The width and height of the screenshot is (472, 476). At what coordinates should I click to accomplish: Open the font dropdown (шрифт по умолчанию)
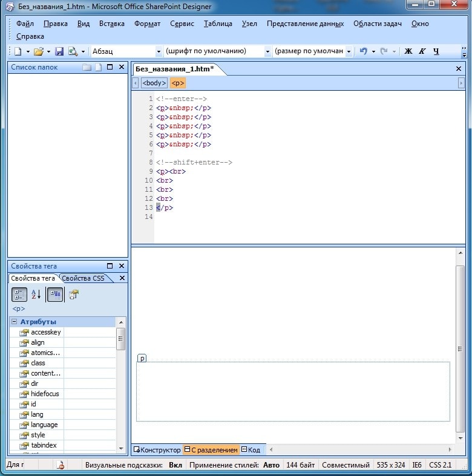coord(268,52)
